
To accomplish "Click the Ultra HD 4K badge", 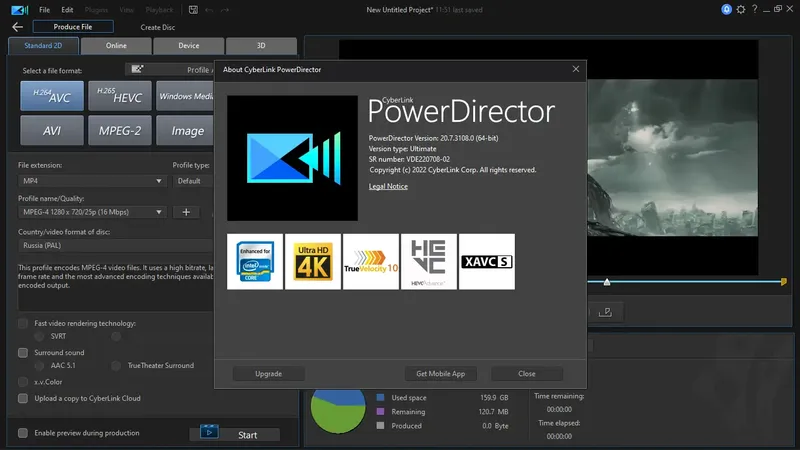I will 313,262.
